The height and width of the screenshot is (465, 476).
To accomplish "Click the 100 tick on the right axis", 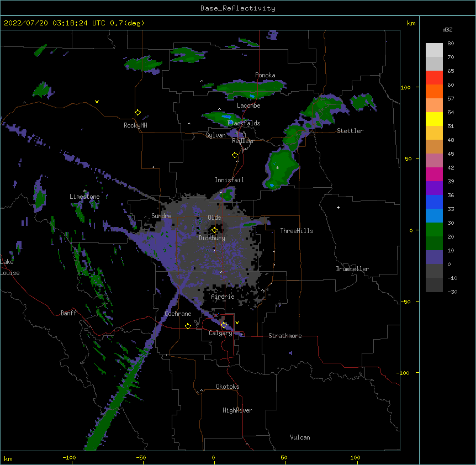I will [405, 88].
